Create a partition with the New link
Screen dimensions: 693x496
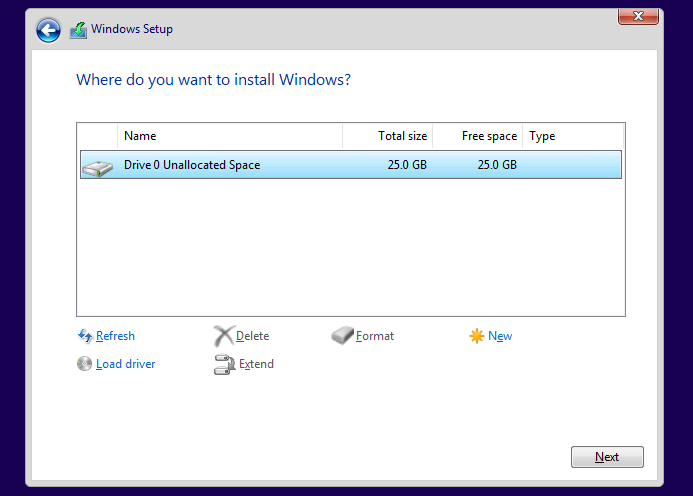point(500,336)
